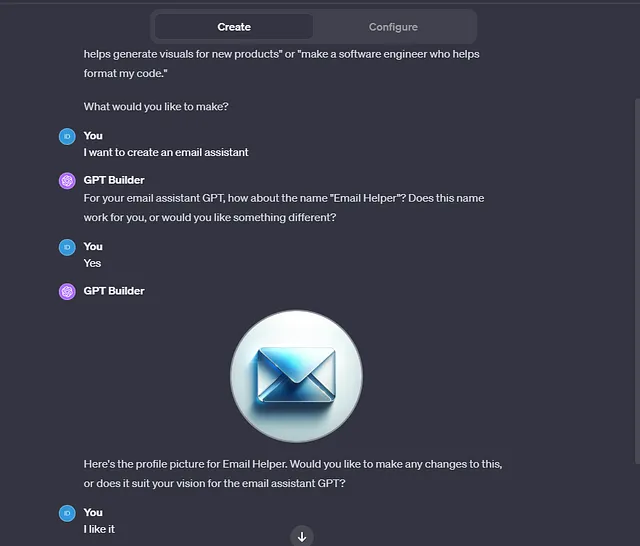640x546 pixels.
Task: Click GPT Builder avatar above the envelope image
Action: point(67,292)
